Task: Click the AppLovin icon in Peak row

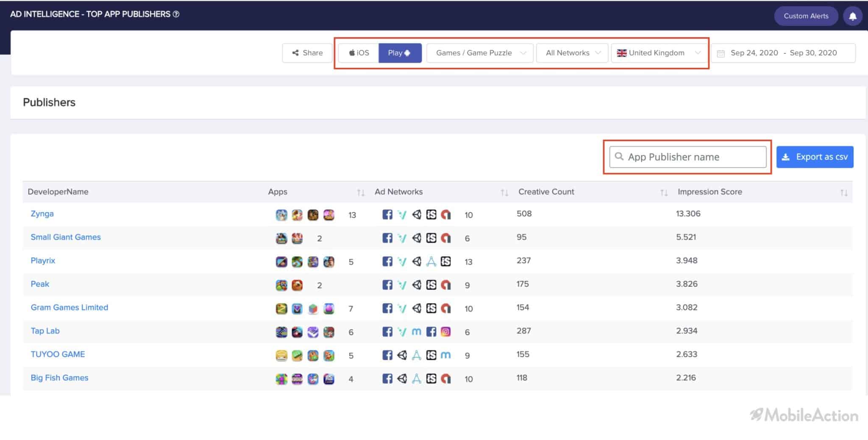Action: (445, 285)
